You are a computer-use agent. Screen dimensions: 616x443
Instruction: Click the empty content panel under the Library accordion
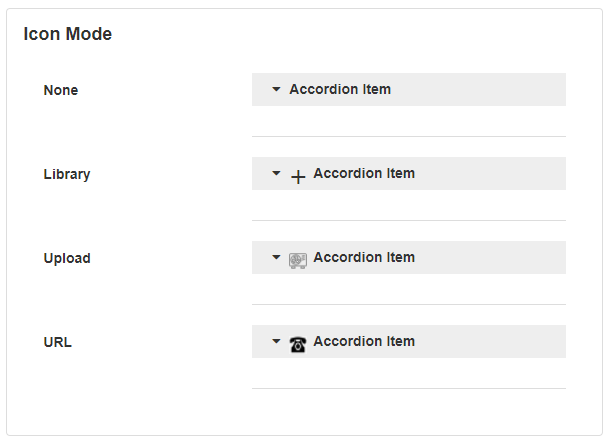coord(408,205)
